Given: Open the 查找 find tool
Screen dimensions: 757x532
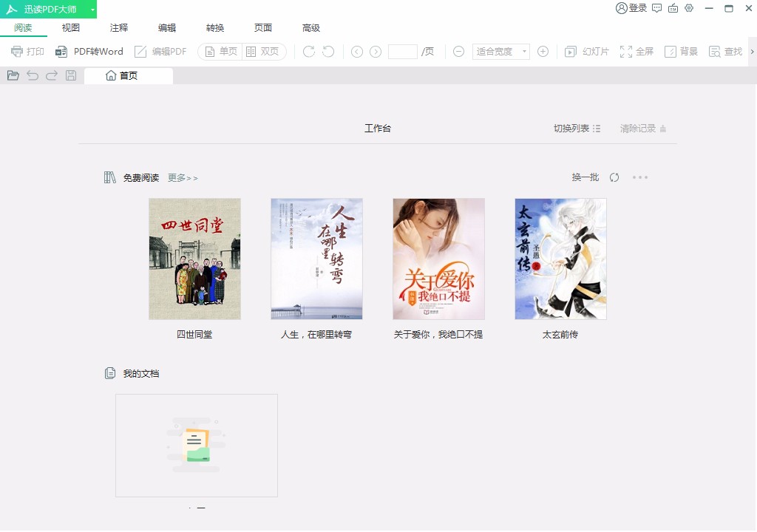Looking at the screenshot, I should [725, 52].
